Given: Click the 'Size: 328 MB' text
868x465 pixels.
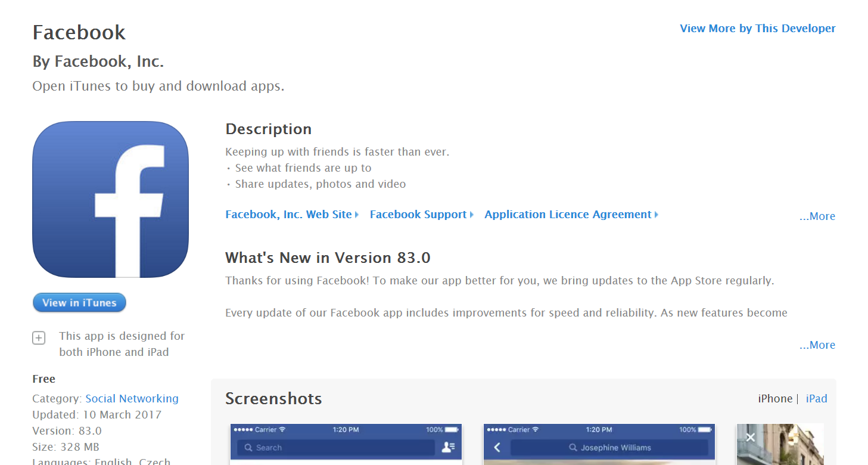Looking at the screenshot, I should pyautogui.click(x=66, y=447).
